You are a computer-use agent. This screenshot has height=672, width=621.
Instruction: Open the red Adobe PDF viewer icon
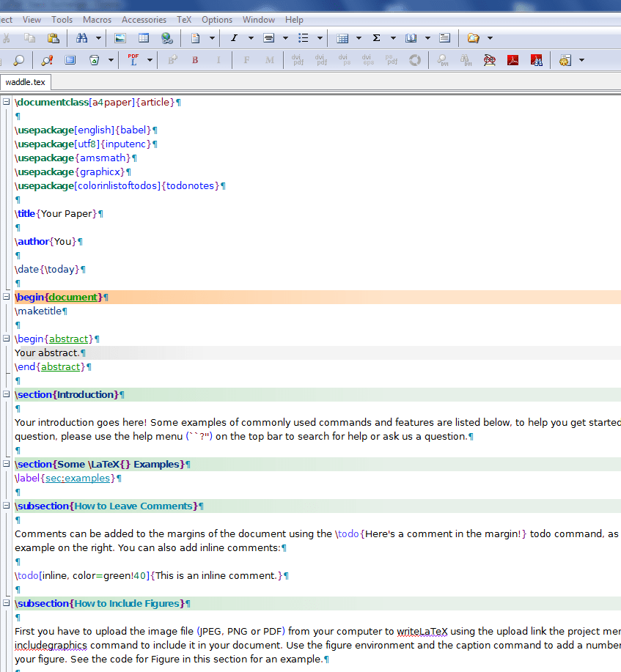(513, 60)
